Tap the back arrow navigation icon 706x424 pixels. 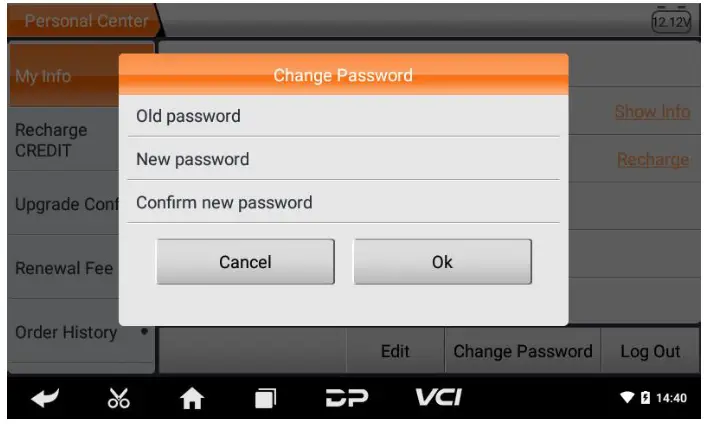pos(45,398)
